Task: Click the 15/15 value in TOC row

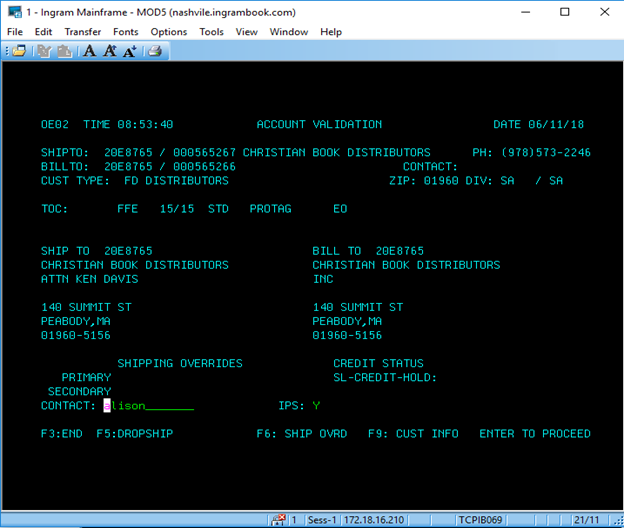Action: [177, 209]
